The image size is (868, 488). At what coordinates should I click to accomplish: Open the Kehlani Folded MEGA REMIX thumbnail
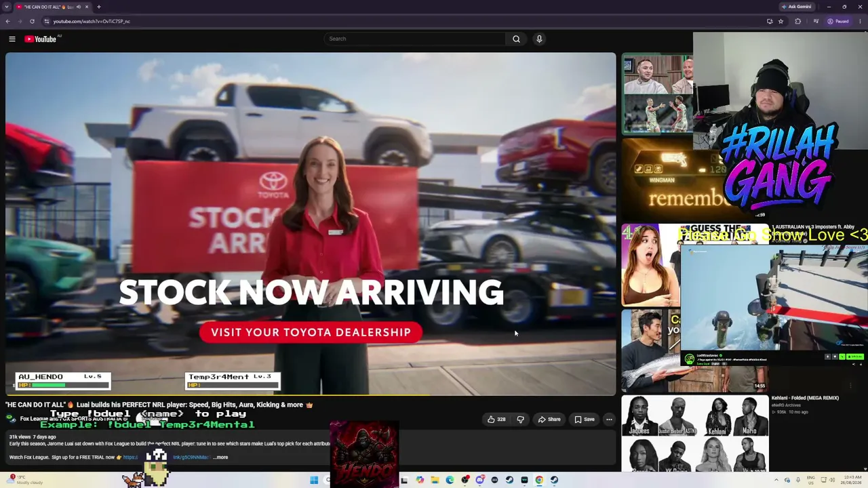tap(695, 433)
